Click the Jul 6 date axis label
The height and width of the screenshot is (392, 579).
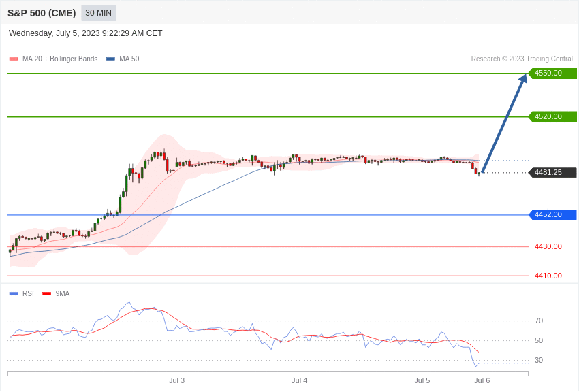482,381
